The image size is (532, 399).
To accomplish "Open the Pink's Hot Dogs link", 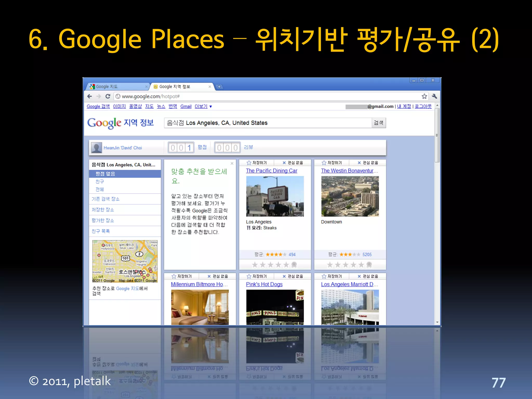I will point(264,284).
